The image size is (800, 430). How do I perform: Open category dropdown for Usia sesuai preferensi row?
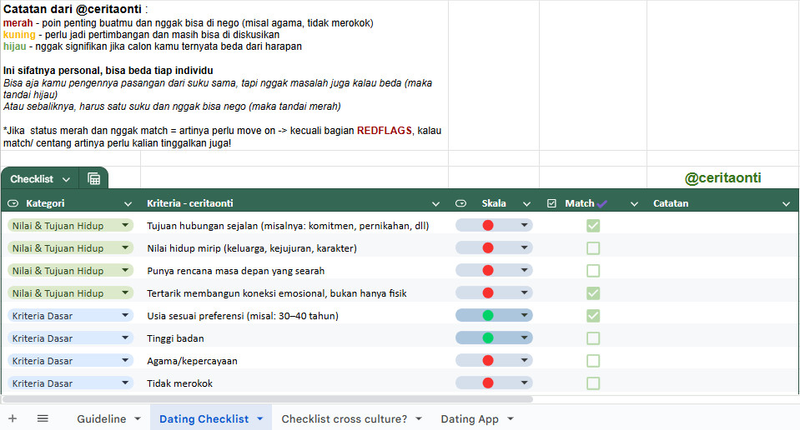tap(125, 315)
